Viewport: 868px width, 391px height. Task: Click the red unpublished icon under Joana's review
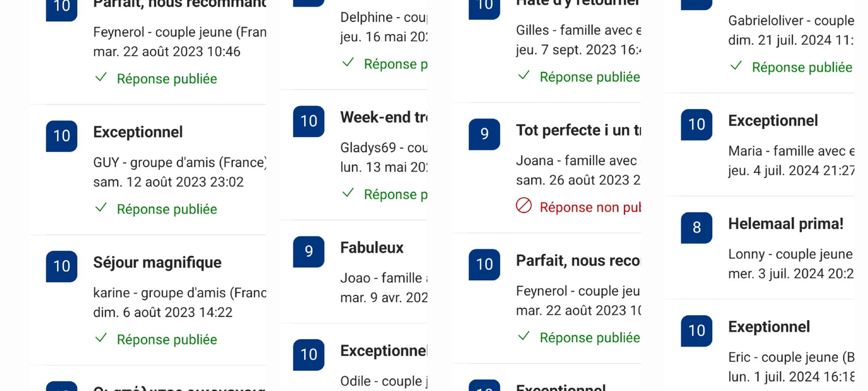point(524,205)
